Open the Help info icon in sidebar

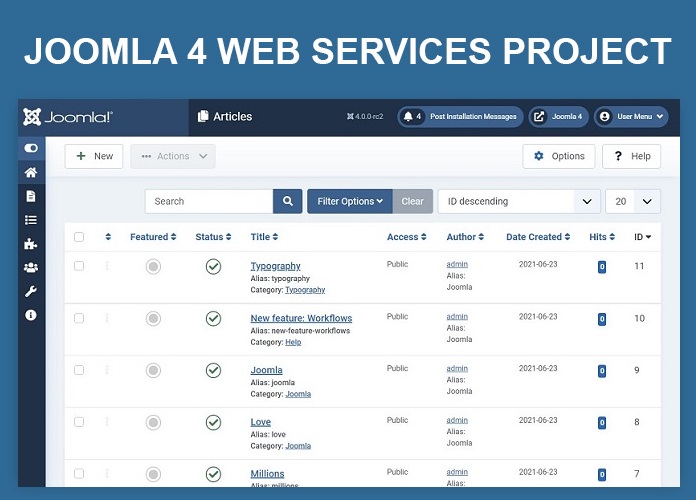[31, 315]
